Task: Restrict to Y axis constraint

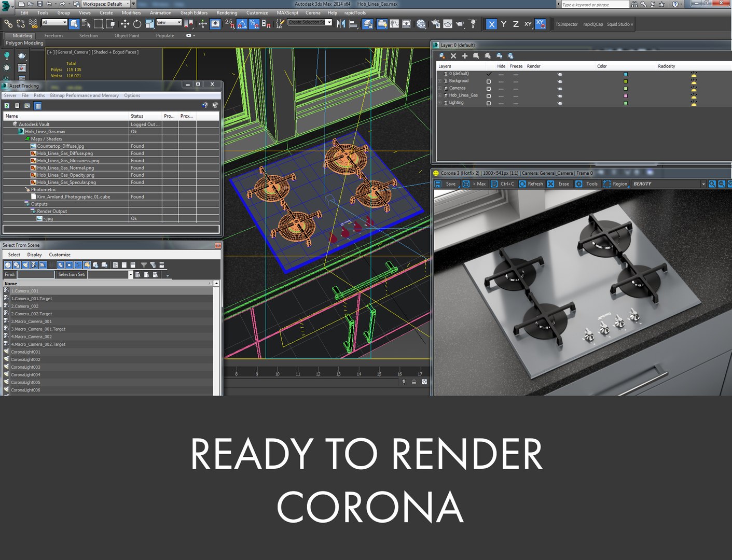Action: click(x=504, y=24)
